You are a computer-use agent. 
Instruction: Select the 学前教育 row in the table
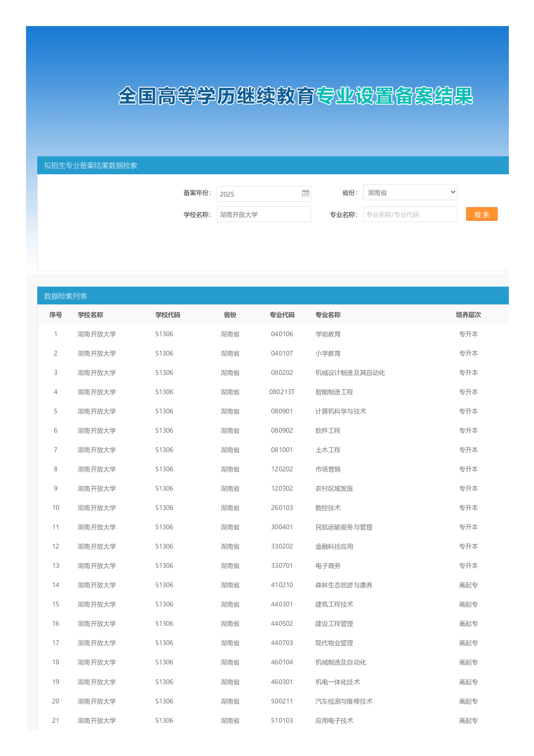(328, 334)
